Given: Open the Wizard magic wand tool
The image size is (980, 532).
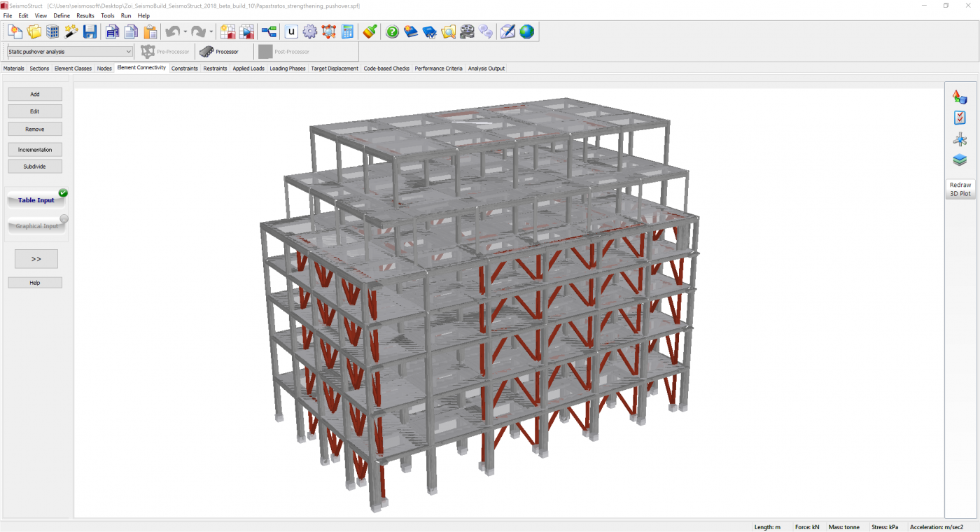Looking at the screenshot, I should pyautogui.click(x=71, y=31).
